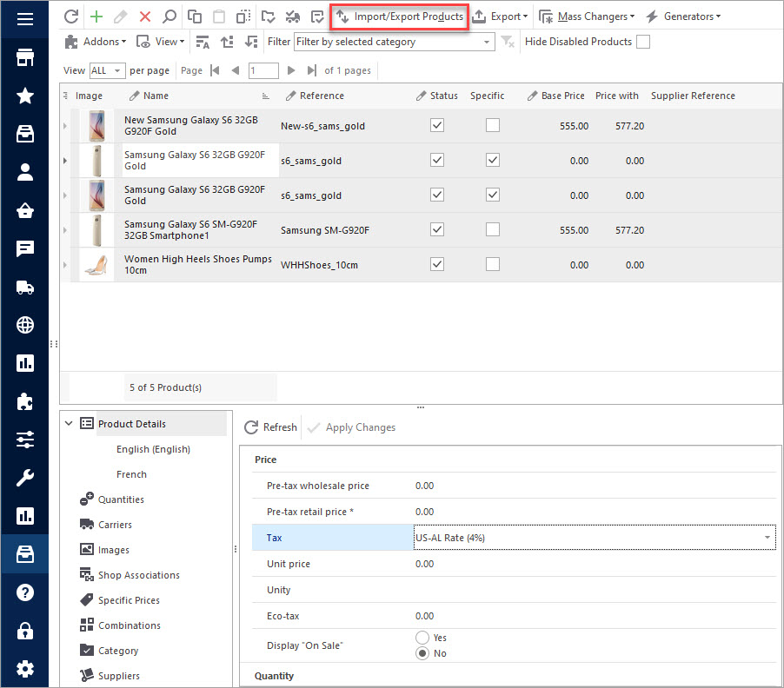784x688 pixels.
Task: Click Pre-tax retail price value field
Action: click(x=594, y=512)
